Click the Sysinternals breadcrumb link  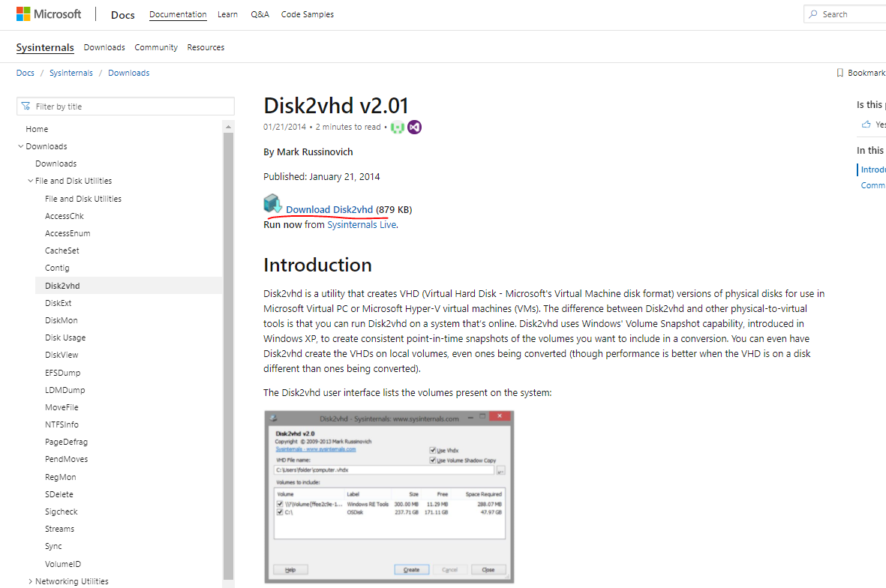(71, 73)
